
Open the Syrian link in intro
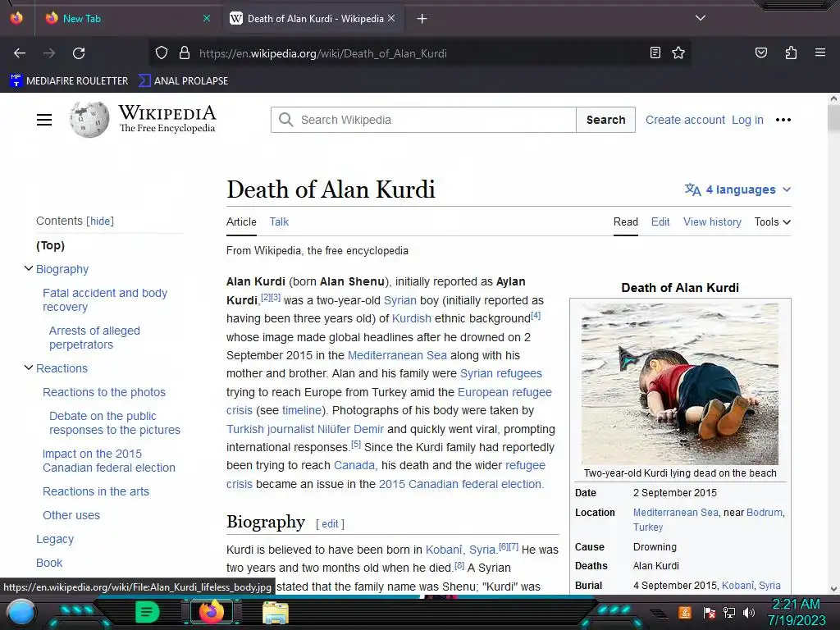point(399,300)
